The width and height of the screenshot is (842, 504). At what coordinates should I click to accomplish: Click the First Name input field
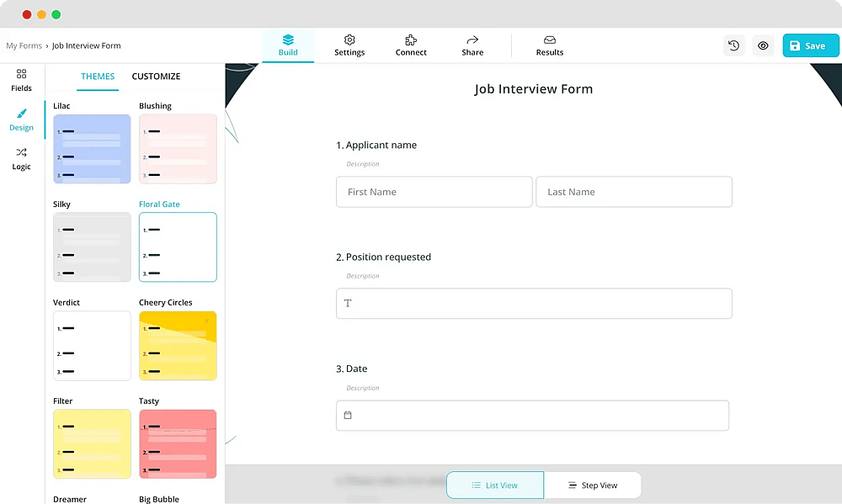[x=434, y=192]
